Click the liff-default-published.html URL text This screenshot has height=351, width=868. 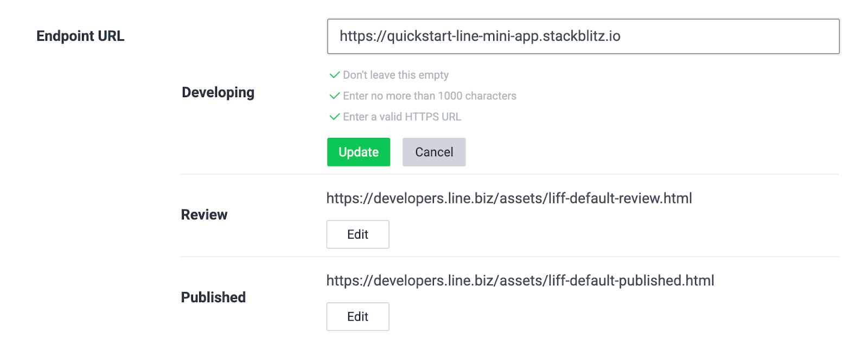click(520, 281)
